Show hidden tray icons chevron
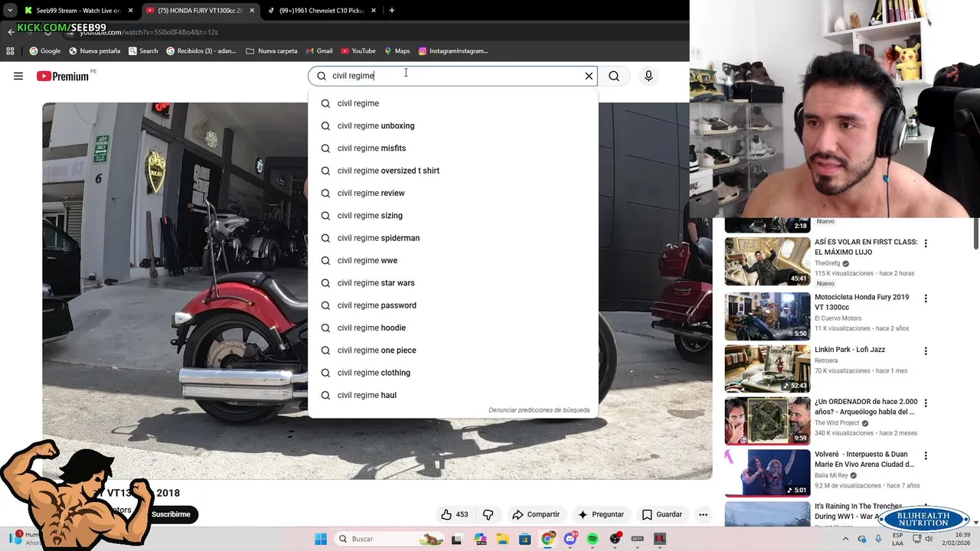 pyautogui.click(x=848, y=539)
